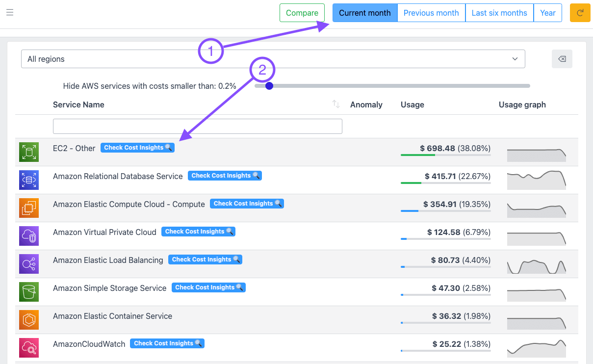
Task: Click the Elastic Load Balancing service icon
Action: [x=29, y=264]
